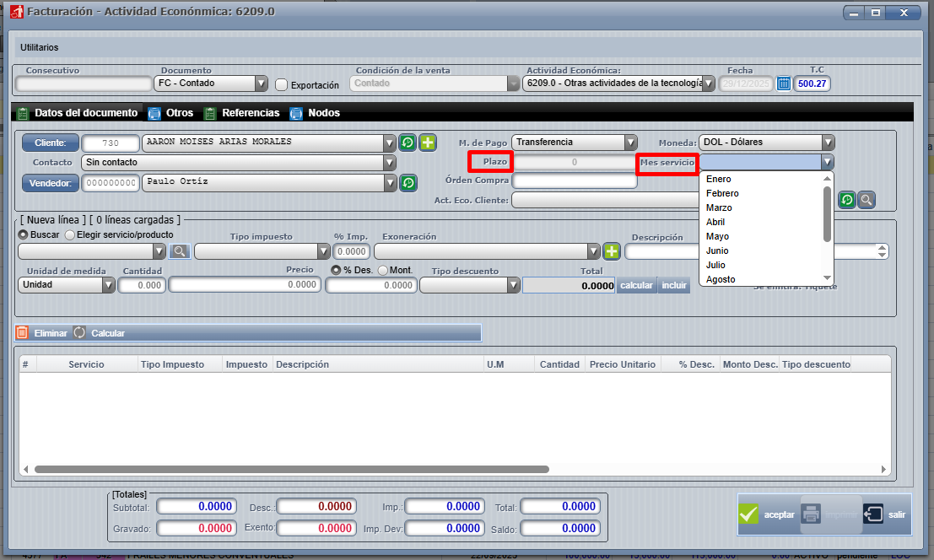Click the green plus icon to add a client
Viewport: 934px width, 560px height.
[x=428, y=143]
